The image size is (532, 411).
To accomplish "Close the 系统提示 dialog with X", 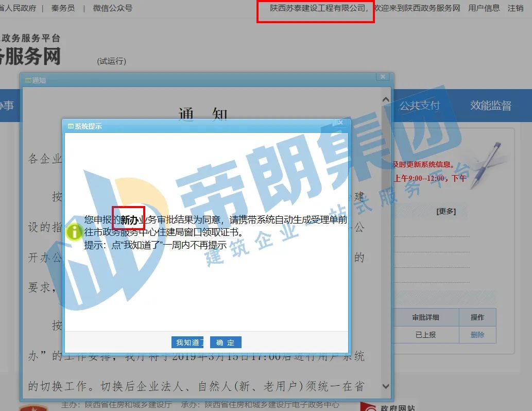I will [x=340, y=123].
